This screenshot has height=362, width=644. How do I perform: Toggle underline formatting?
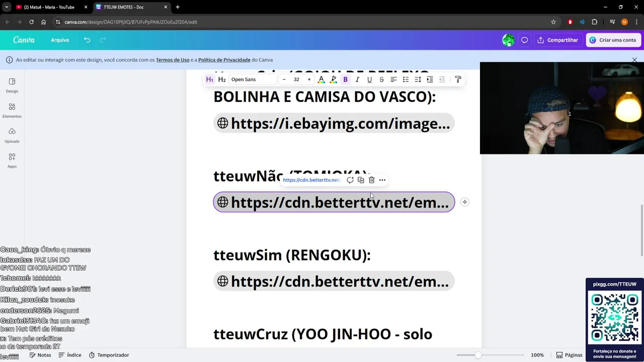click(x=369, y=79)
